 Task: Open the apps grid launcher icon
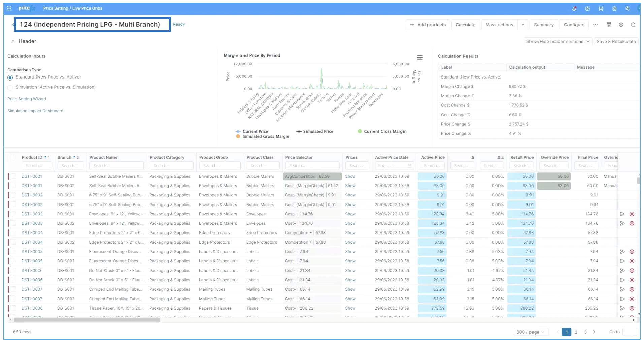tap(9, 8)
